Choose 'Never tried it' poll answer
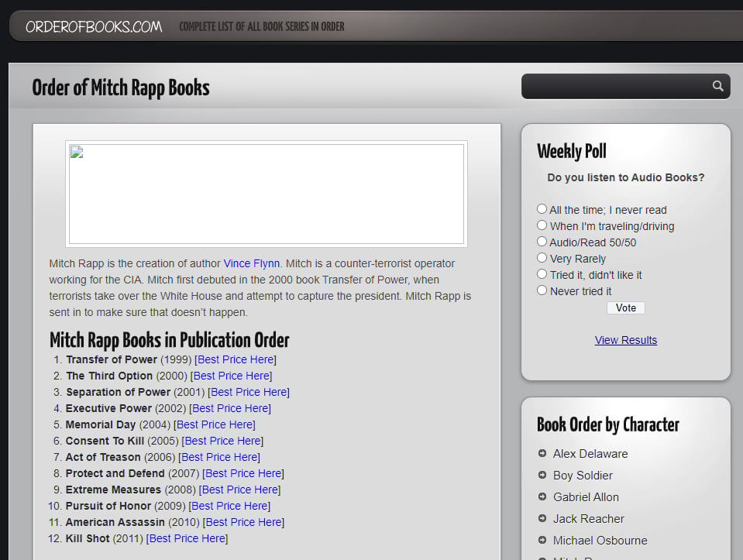The height and width of the screenshot is (560, 743). click(x=542, y=290)
